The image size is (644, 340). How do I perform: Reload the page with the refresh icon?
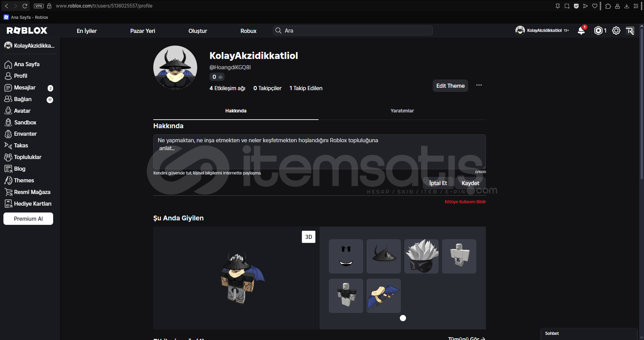(25, 6)
